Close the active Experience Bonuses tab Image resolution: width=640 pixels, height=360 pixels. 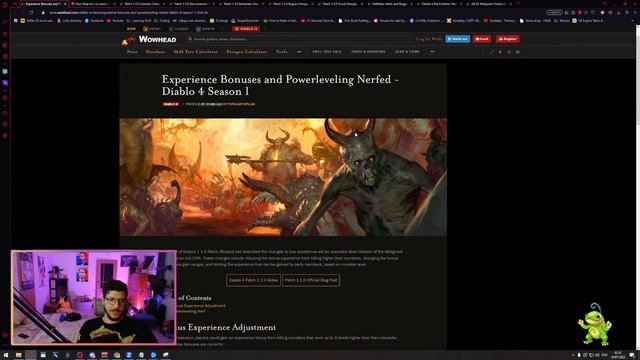[x=64, y=4]
